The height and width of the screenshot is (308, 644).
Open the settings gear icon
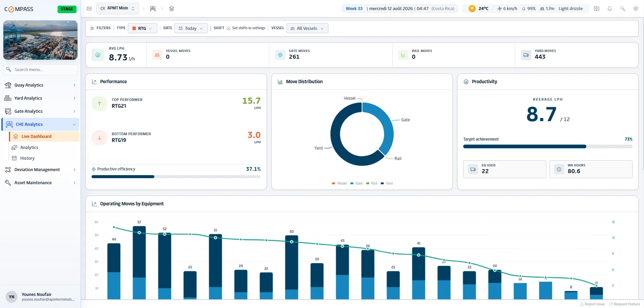636,9
